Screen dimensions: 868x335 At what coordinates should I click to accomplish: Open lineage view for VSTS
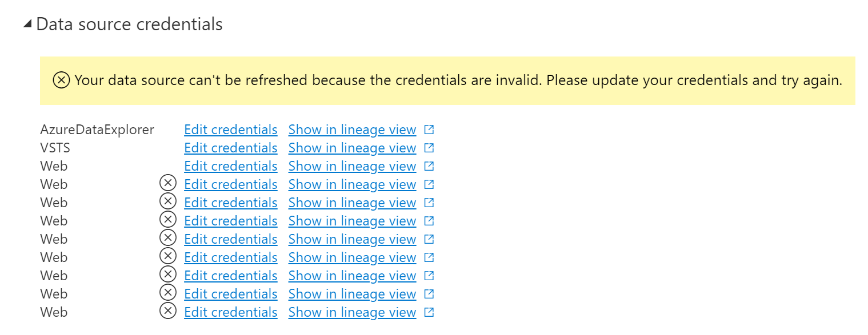pyautogui.click(x=351, y=148)
